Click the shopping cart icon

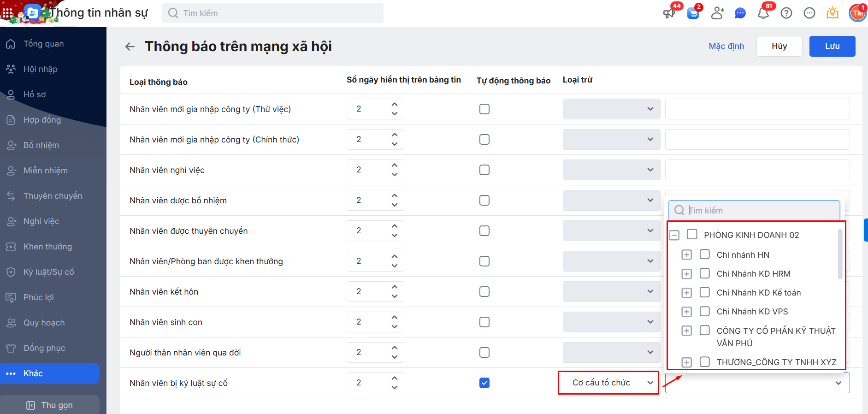click(693, 13)
